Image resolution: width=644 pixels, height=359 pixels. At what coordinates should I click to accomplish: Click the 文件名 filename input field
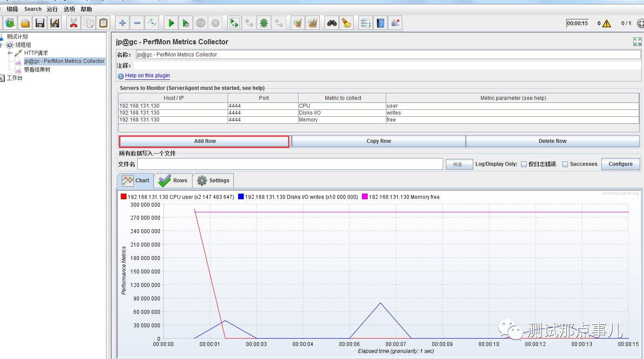coord(290,164)
